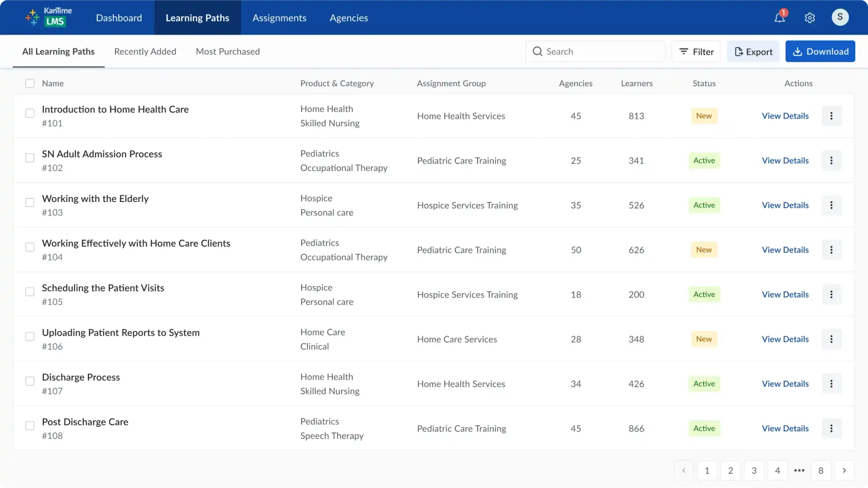Click the New status badge for #101

point(704,116)
